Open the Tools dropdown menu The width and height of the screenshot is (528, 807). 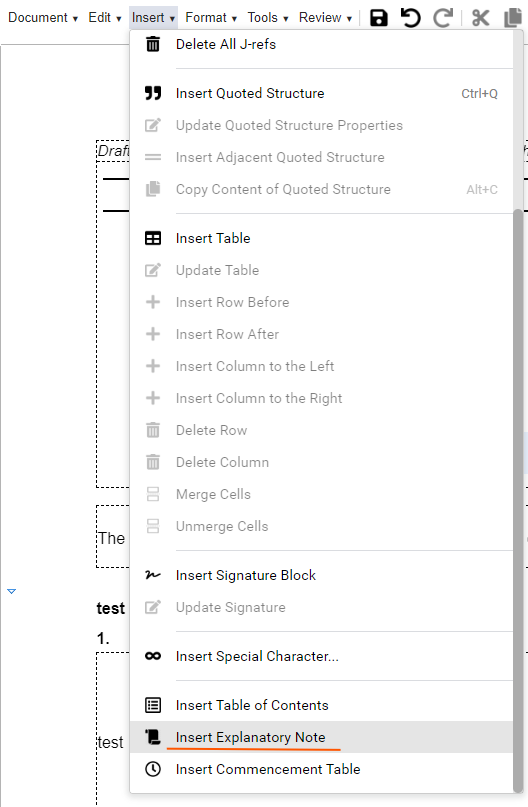tap(268, 18)
